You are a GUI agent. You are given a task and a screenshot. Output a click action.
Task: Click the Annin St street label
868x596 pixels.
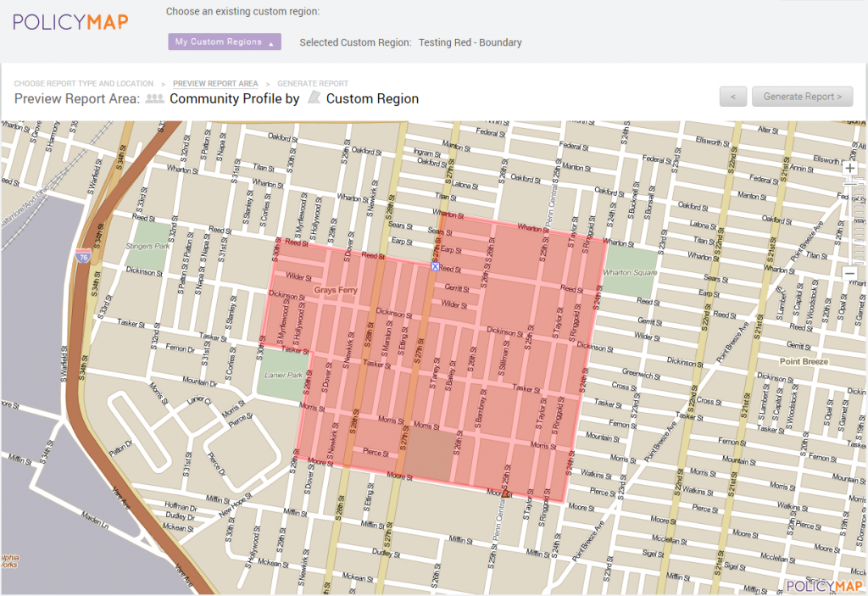pyautogui.click(x=802, y=168)
